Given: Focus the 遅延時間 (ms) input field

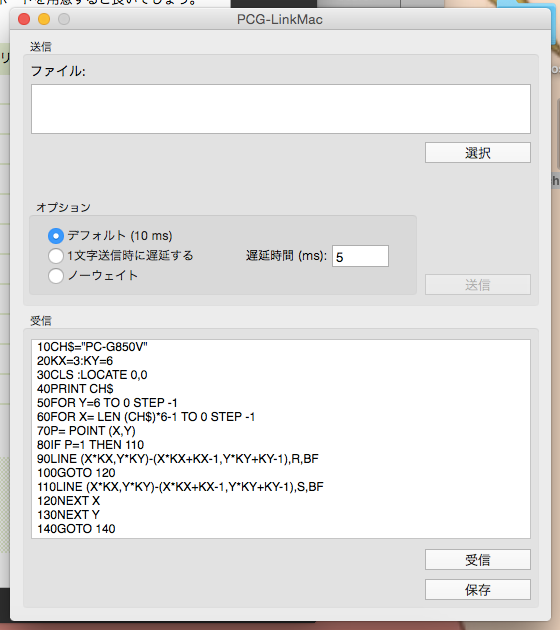Looking at the screenshot, I should [x=360, y=256].
